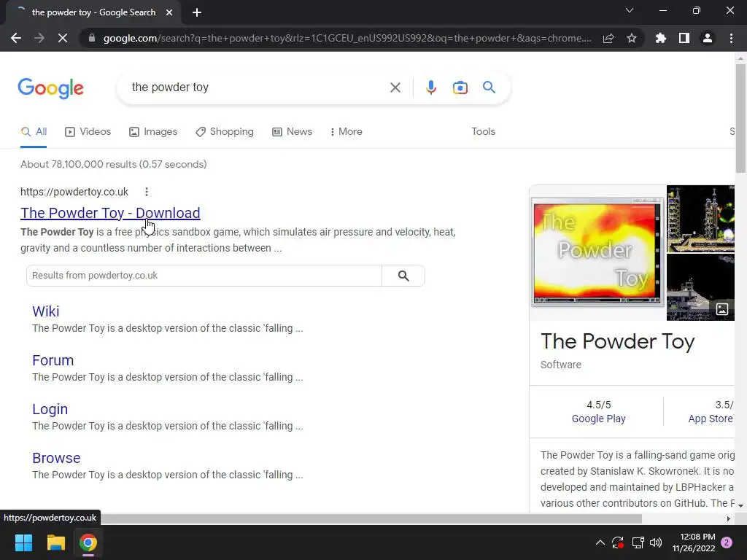Click the site search magnifier button

pos(403,276)
